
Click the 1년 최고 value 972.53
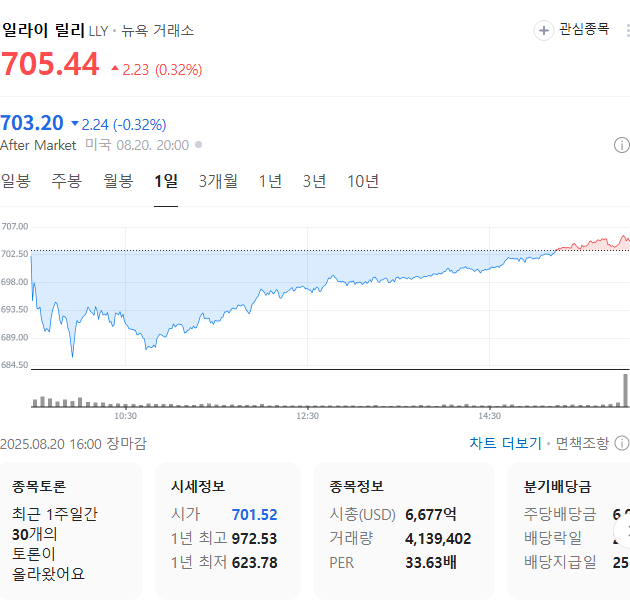[x=254, y=539]
